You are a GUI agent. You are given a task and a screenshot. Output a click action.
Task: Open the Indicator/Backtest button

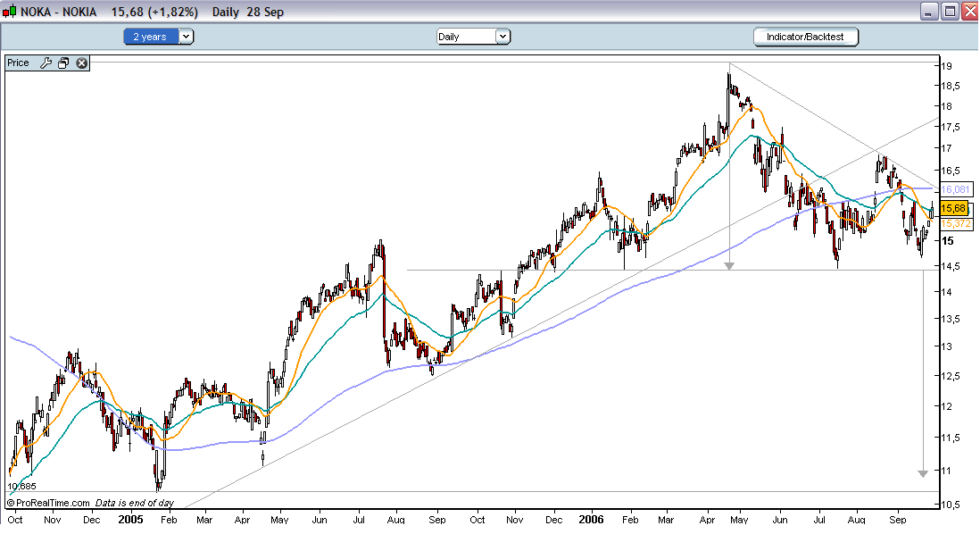[x=806, y=37]
